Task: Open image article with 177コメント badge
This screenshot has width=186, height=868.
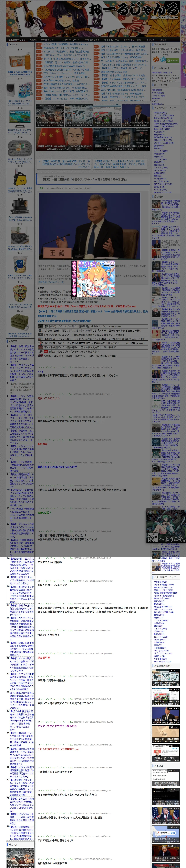Action: (x=165, y=796)
